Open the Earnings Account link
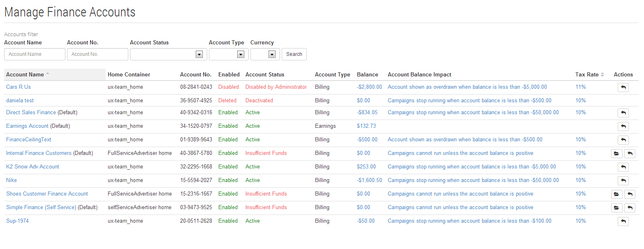Image resolution: width=644 pixels, height=249 pixels. click(27, 126)
